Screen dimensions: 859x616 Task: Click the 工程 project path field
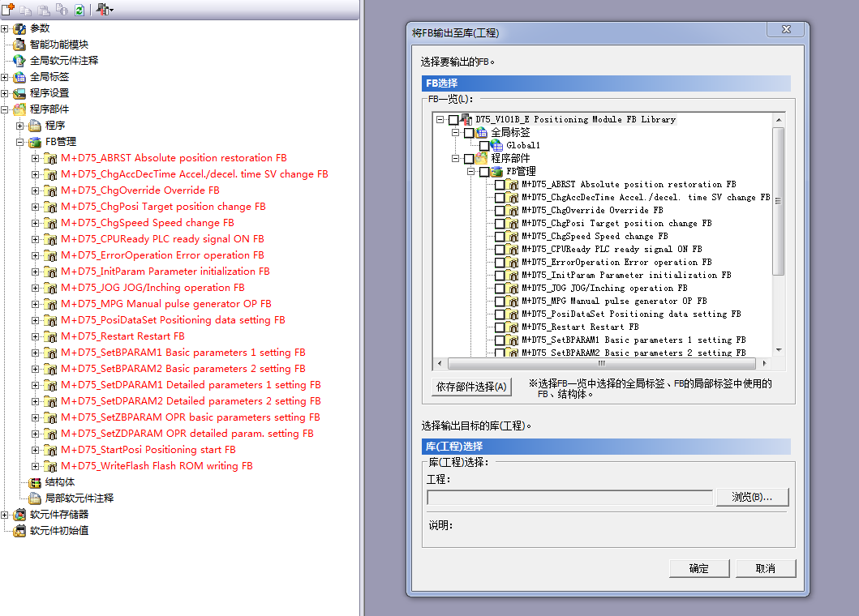[569, 497]
